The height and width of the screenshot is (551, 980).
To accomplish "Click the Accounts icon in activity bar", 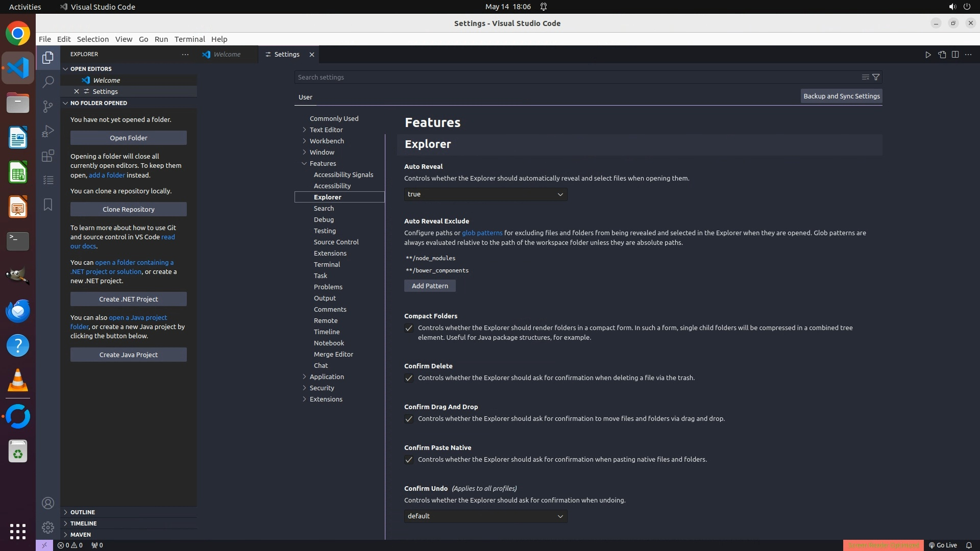I will [x=48, y=503].
